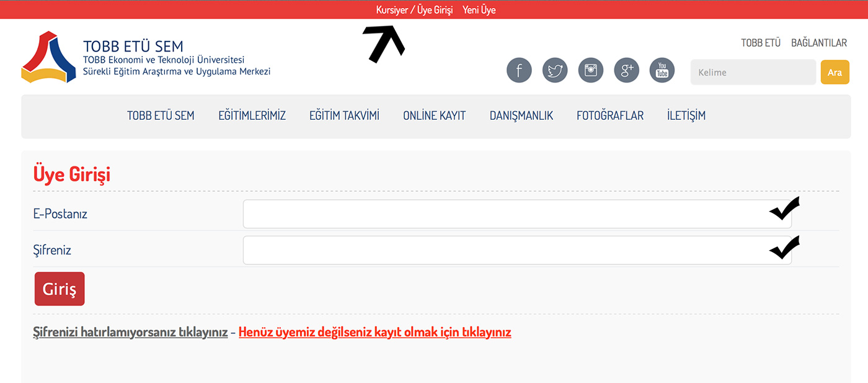Screen dimensions: 868x383
Task: Click into the Kelime search box
Action: click(753, 72)
